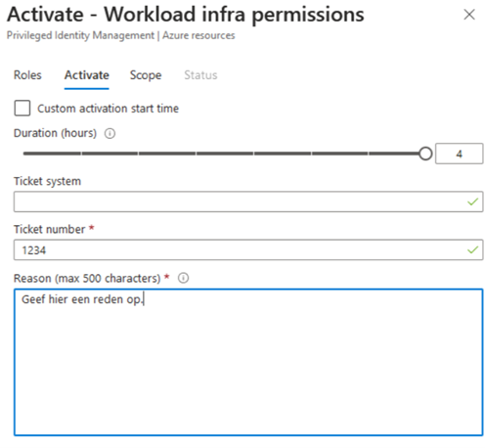Show info for Duration (hours)

click(x=110, y=133)
